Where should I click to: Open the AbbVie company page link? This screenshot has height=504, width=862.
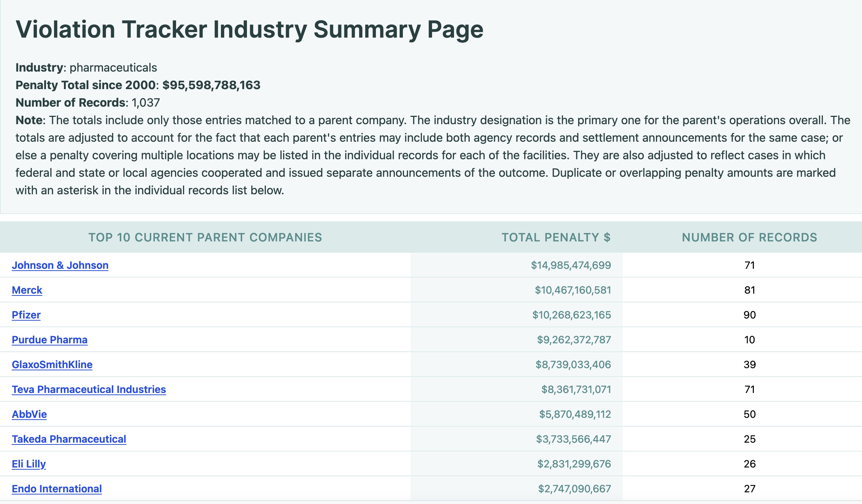[x=29, y=414]
